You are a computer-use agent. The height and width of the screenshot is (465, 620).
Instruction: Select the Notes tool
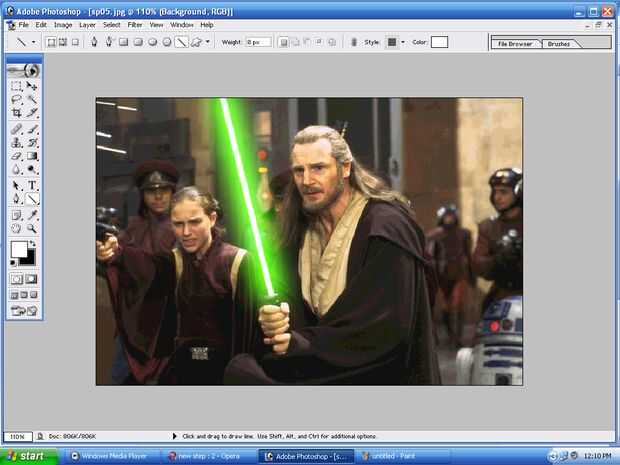[x=16, y=215]
